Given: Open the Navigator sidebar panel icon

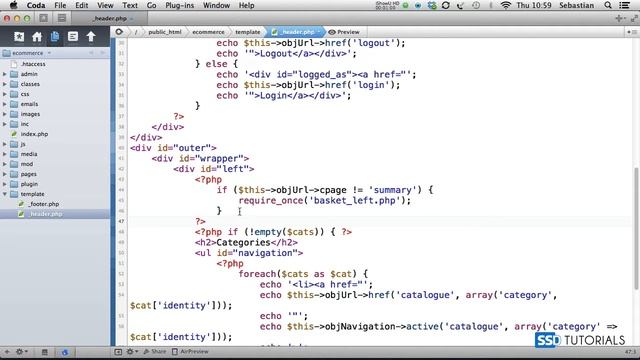Looking at the screenshot, I should pyautogui.click(x=73, y=37).
